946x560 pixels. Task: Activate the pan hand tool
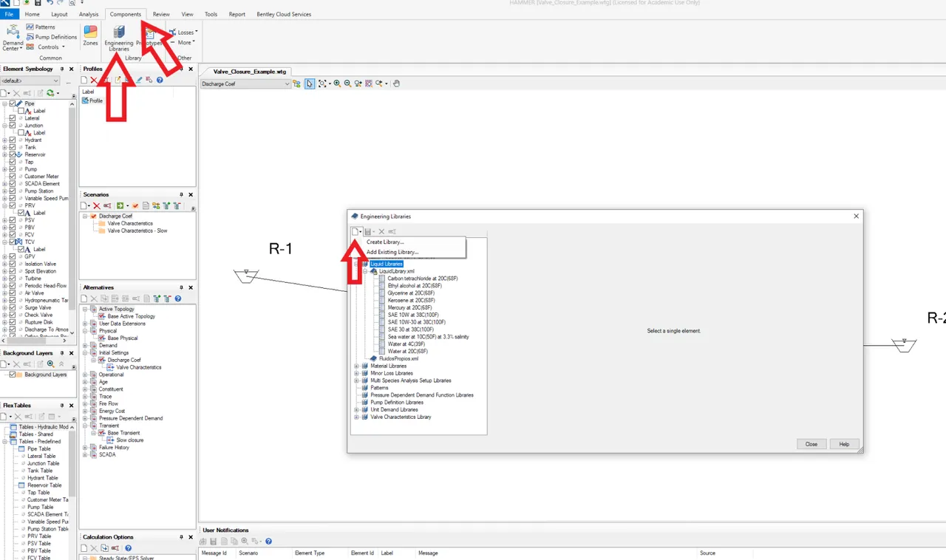tap(396, 83)
